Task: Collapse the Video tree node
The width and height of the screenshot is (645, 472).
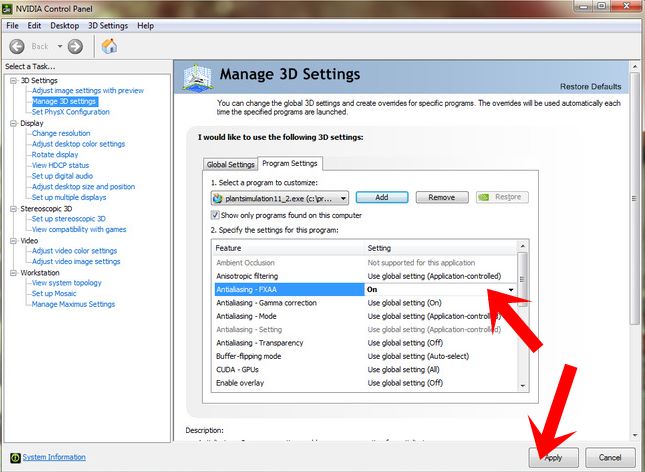Action: pos(14,241)
